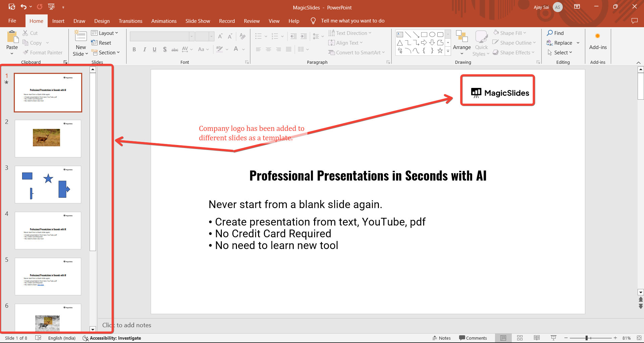644x343 pixels.
Task: Expand the Layout dropdown
Action: [105, 33]
